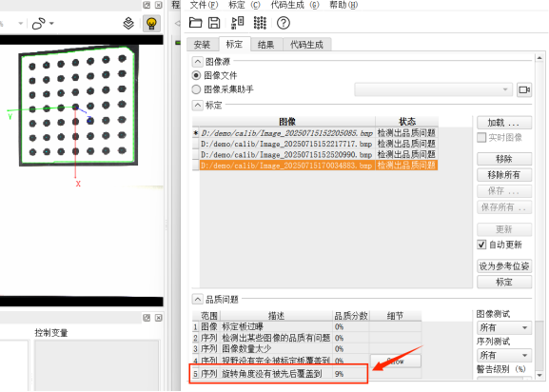Click the 品质分数 column header
This screenshot has width=549, height=392.
351,316
